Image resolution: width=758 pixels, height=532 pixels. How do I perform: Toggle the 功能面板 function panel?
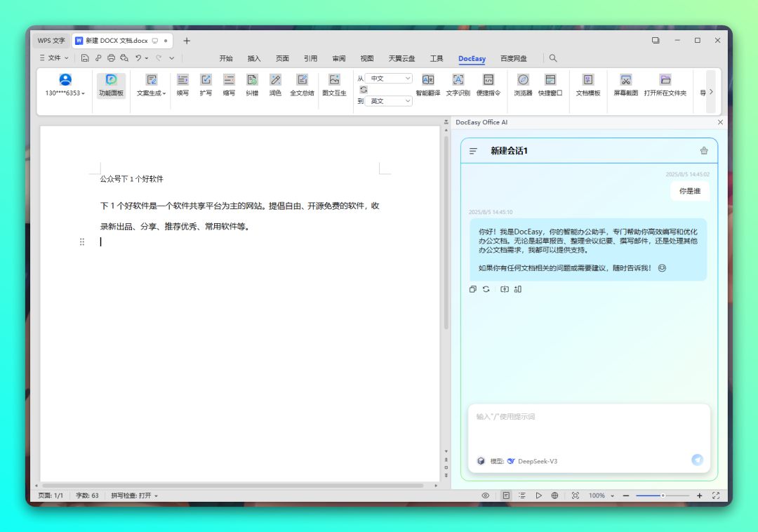(111, 84)
